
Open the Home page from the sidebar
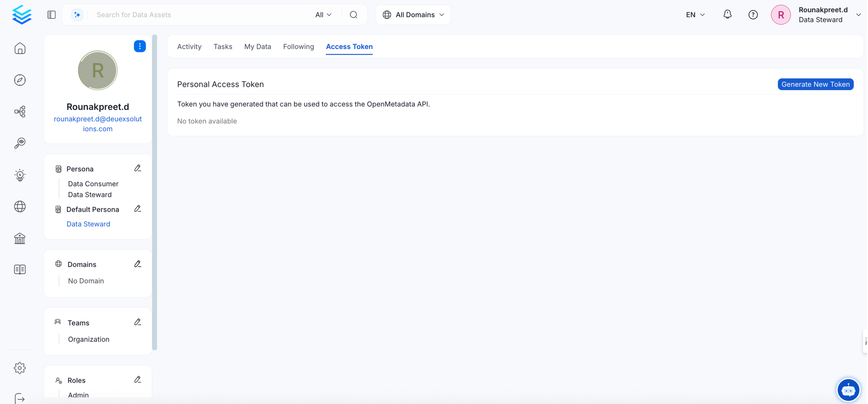20,48
